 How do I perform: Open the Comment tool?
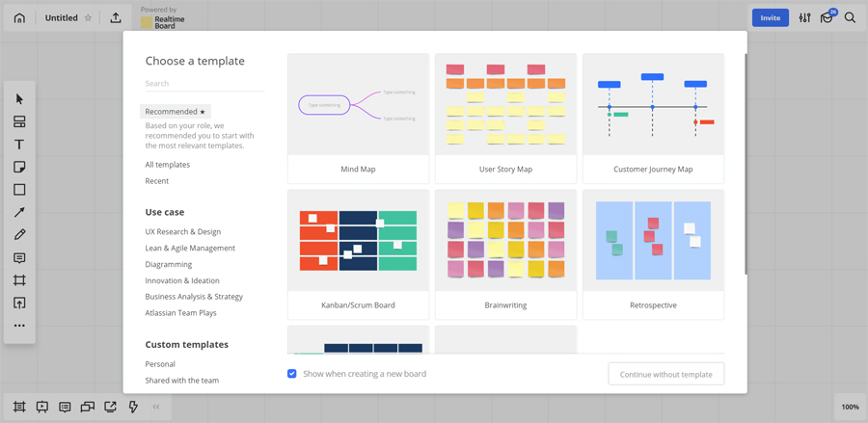coord(19,258)
